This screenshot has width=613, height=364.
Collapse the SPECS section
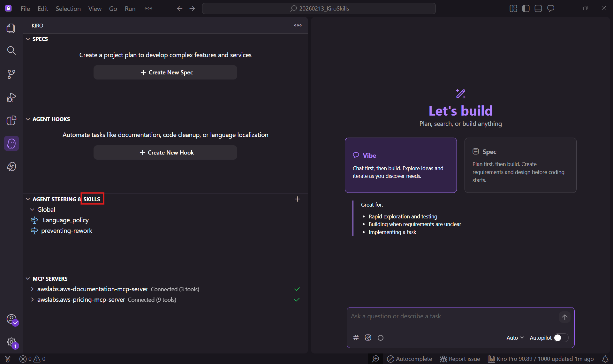tap(28, 39)
